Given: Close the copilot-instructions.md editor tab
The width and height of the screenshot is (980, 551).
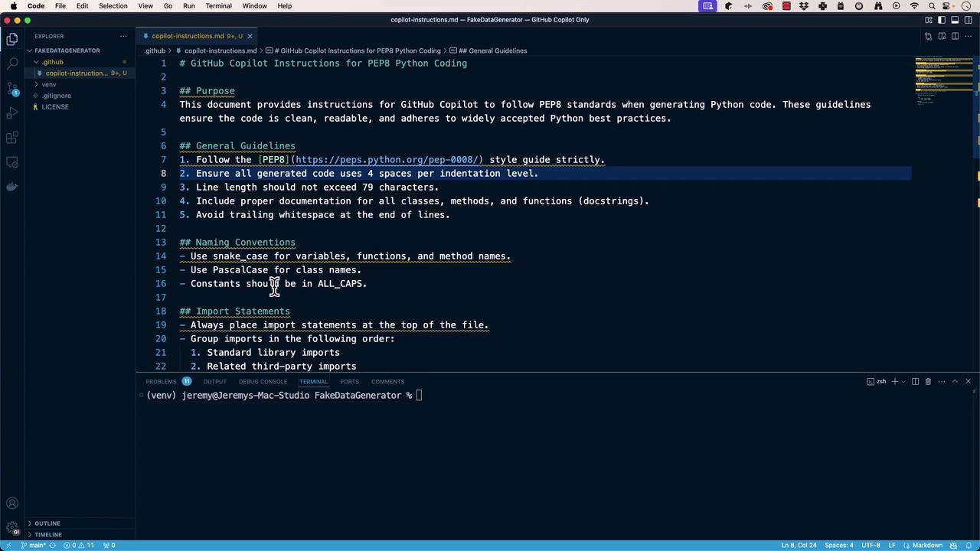Looking at the screenshot, I should (x=250, y=36).
